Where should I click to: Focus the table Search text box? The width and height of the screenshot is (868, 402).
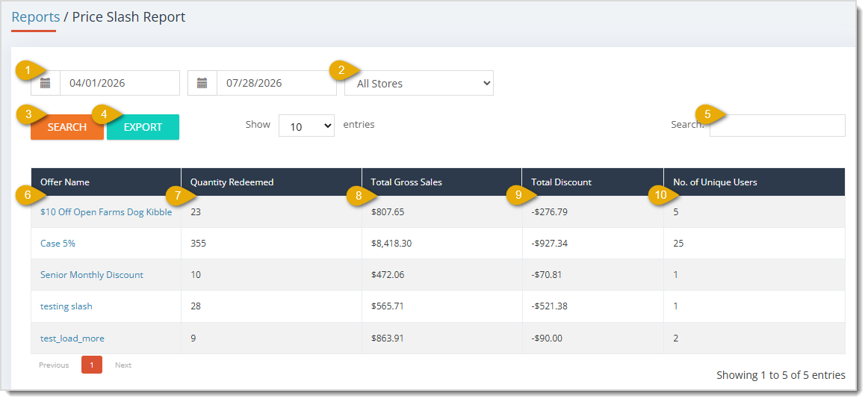pyautogui.click(x=777, y=126)
